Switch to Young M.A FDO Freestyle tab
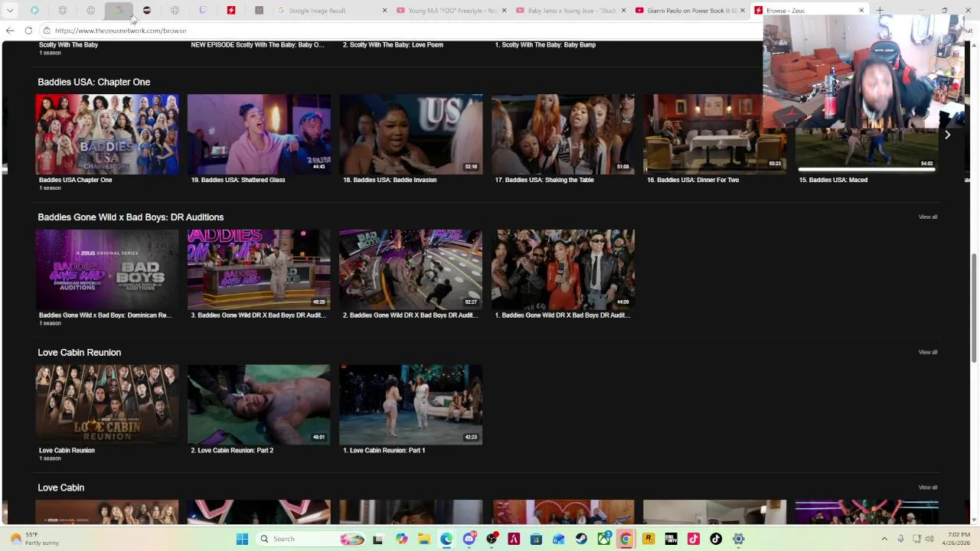This screenshot has height=551, width=980. coord(452,11)
